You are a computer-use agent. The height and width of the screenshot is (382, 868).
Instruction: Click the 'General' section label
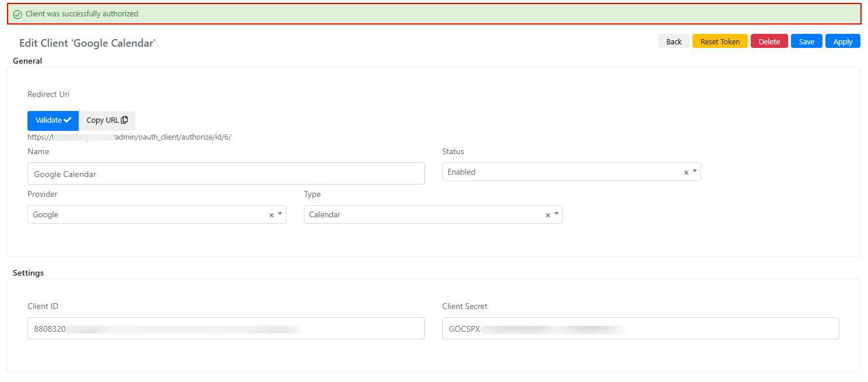click(x=27, y=61)
